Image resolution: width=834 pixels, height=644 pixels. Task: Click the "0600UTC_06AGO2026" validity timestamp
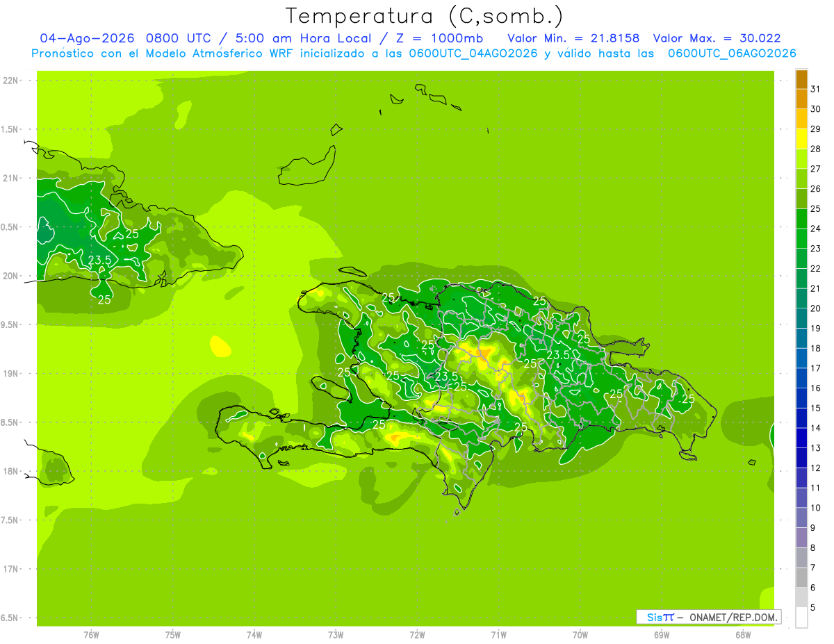pyautogui.click(x=732, y=53)
